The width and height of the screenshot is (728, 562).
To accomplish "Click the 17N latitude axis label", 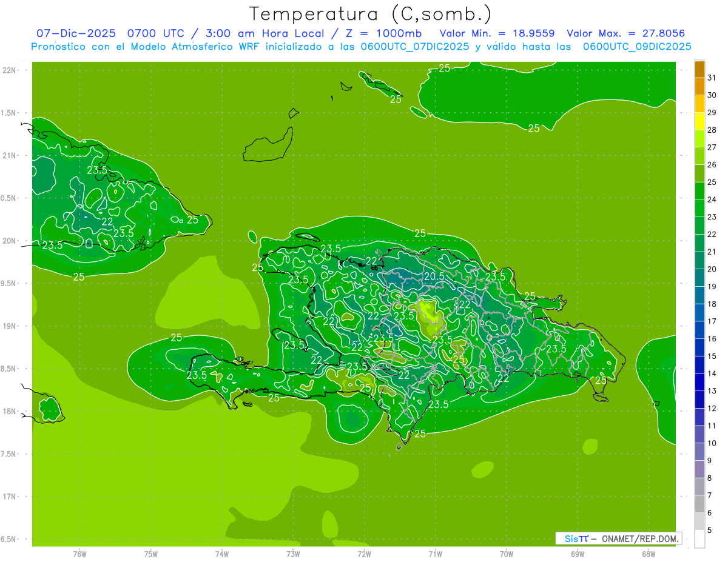I will 10,497.
